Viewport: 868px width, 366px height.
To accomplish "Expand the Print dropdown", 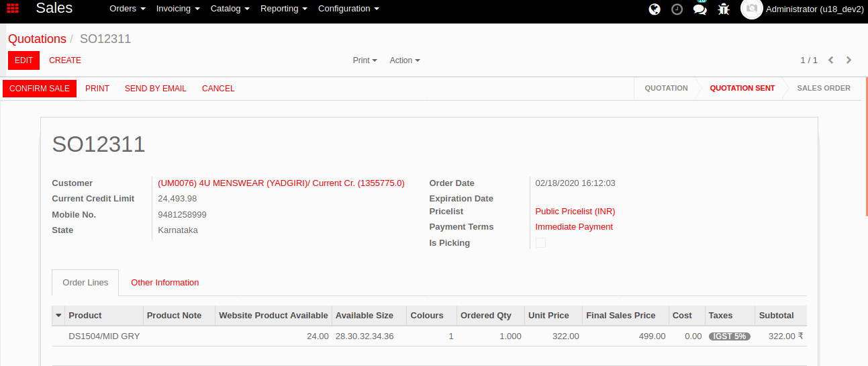I will click(365, 60).
